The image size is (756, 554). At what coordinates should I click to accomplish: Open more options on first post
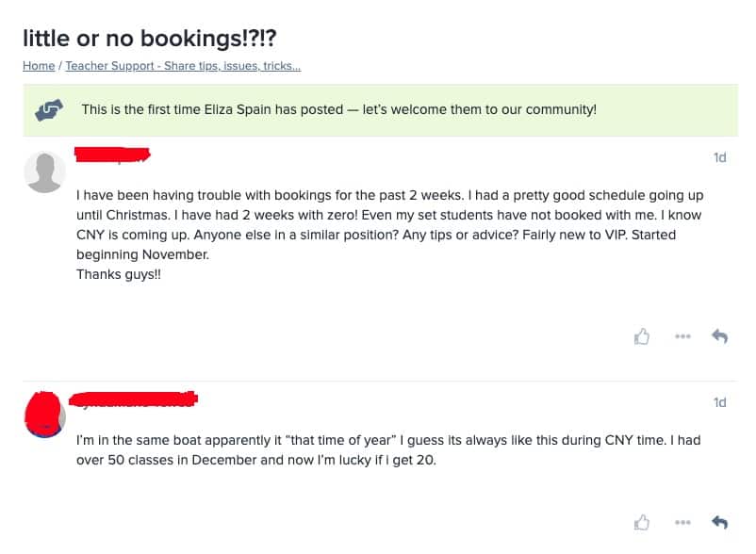click(x=682, y=336)
